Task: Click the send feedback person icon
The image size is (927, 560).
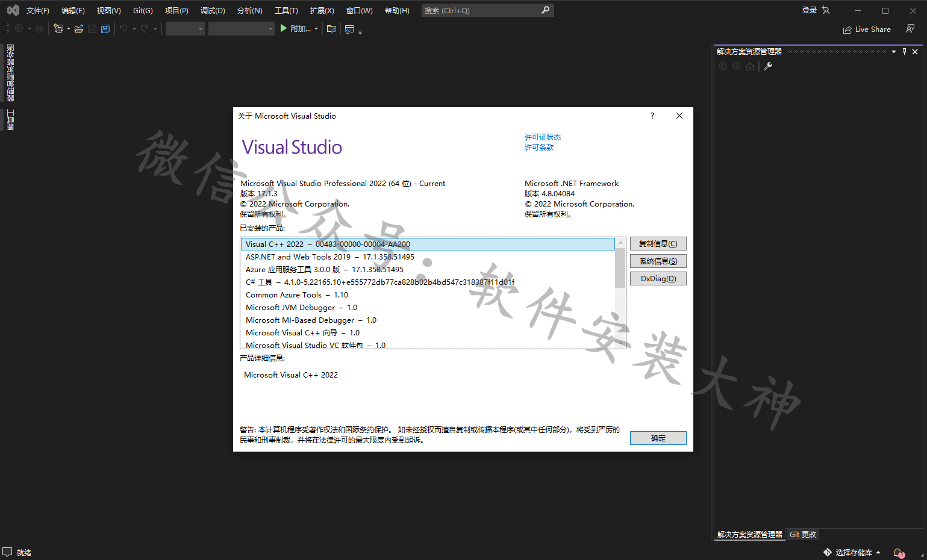Action: [910, 29]
